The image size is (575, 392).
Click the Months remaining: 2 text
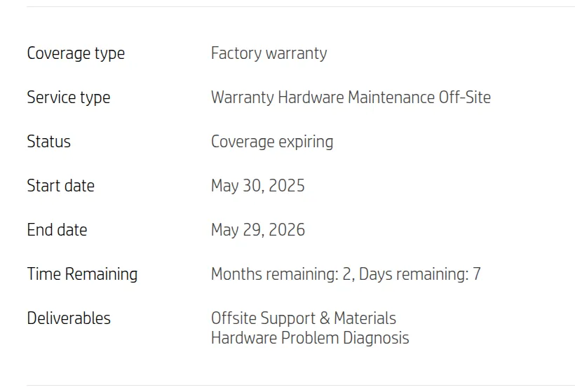[x=283, y=274]
